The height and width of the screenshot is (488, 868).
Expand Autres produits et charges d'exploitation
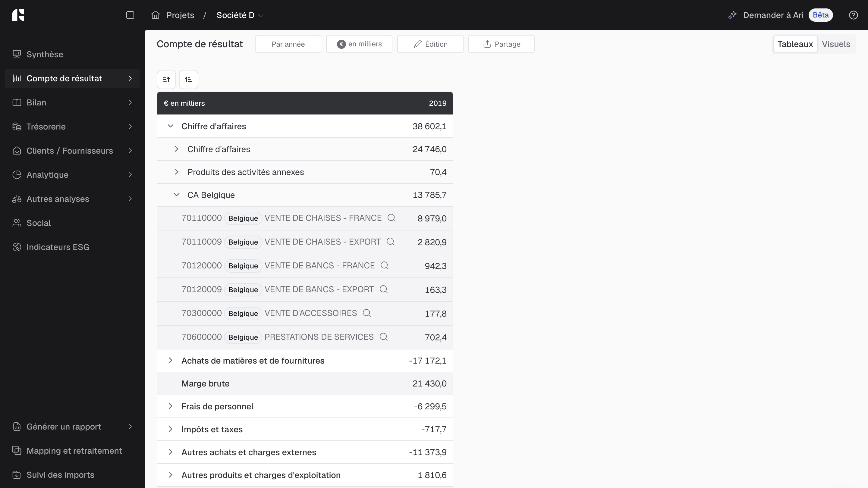(171, 475)
